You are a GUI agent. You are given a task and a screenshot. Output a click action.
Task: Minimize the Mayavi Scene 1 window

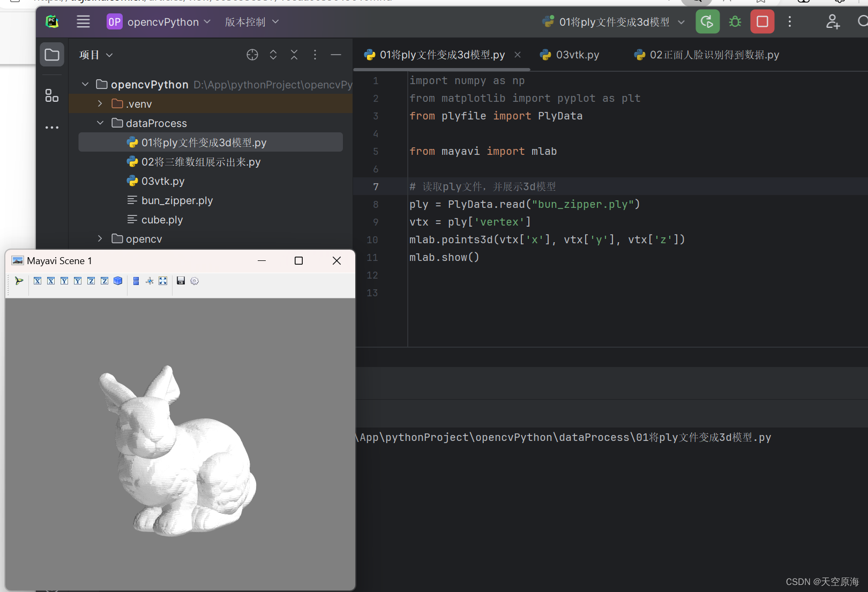(261, 260)
